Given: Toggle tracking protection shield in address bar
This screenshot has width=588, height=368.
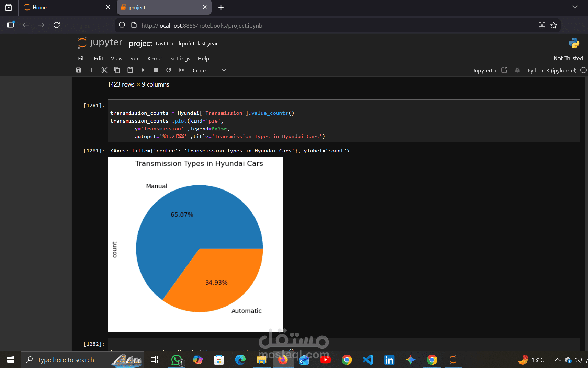Looking at the screenshot, I should point(122,25).
